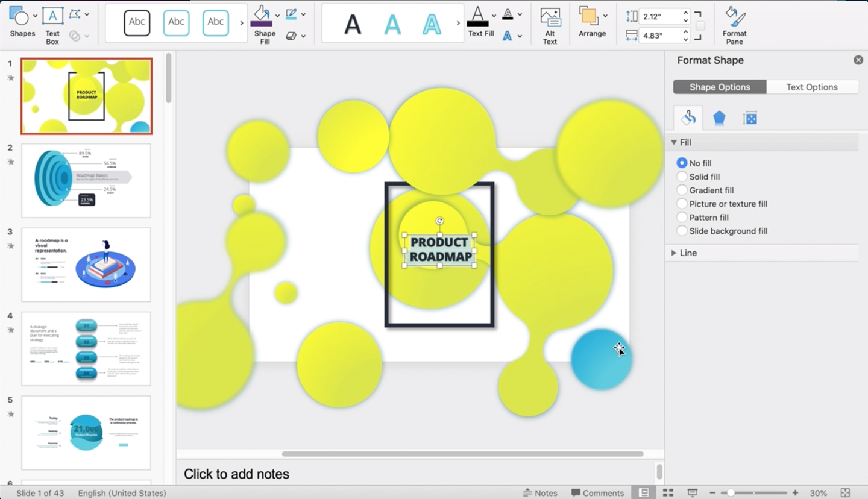The image size is (868, 499).
Task: Click the Arrange icon
Action: (589, 17)
